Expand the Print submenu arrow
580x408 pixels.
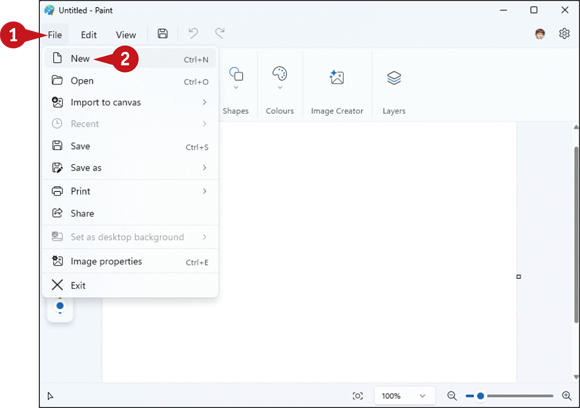pyautogui.click(x=205, y=191)
